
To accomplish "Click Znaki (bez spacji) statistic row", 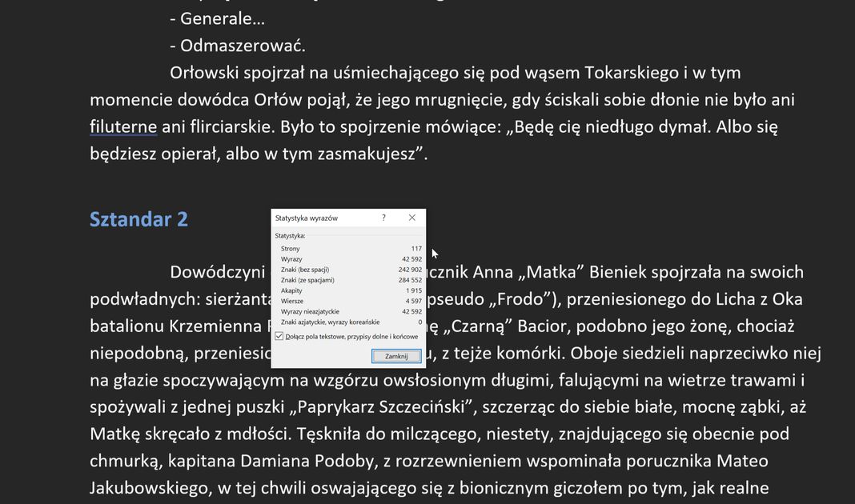I will (x=351, y=270).
